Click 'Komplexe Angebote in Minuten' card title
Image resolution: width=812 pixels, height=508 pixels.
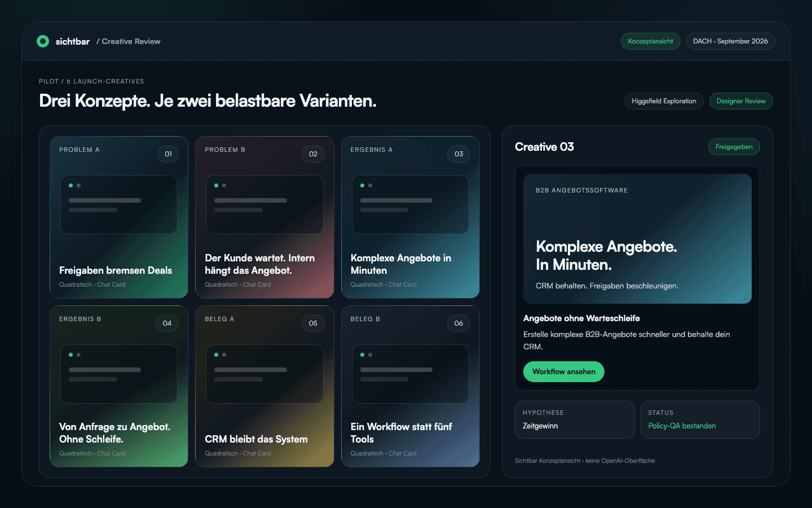401,264
